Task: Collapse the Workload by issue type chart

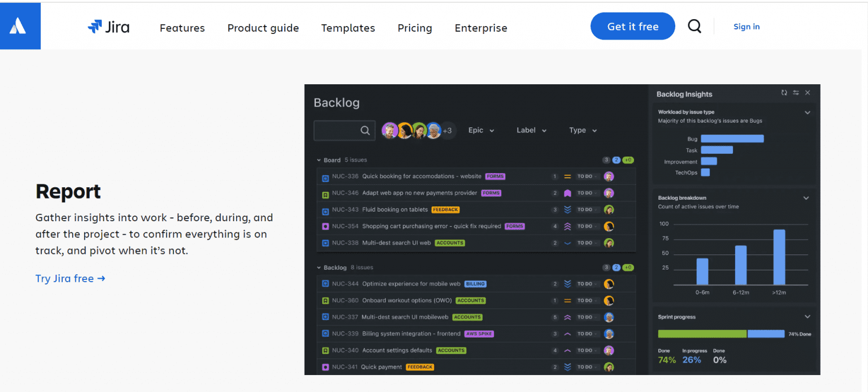Action: pos(808,113)
